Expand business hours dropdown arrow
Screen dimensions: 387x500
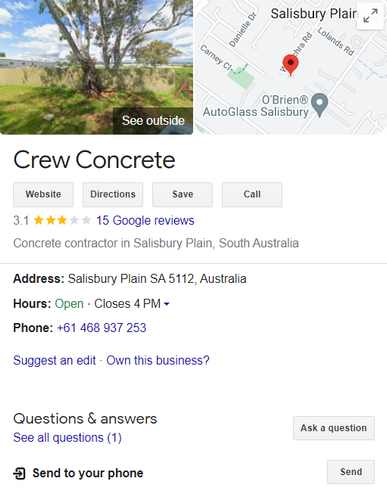pyautogui.click(x=167, y=304)
